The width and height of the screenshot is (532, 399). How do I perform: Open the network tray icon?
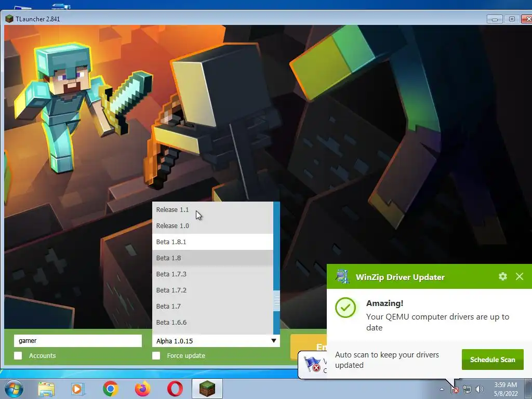click(467, 389)
